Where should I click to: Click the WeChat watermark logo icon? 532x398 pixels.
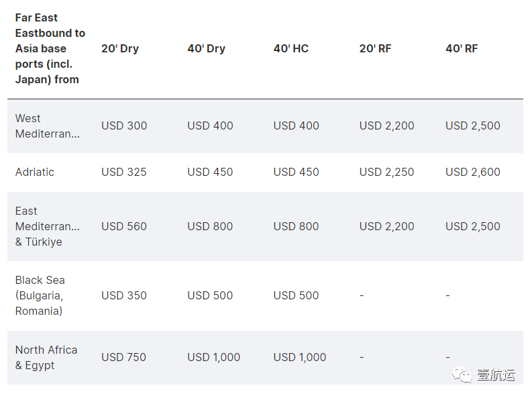point(462,375)
